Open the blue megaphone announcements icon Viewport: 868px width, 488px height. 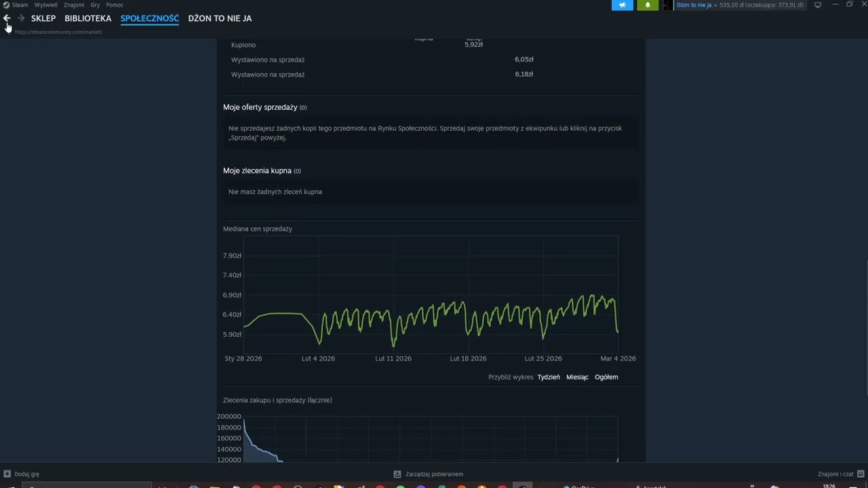[623, 5]
